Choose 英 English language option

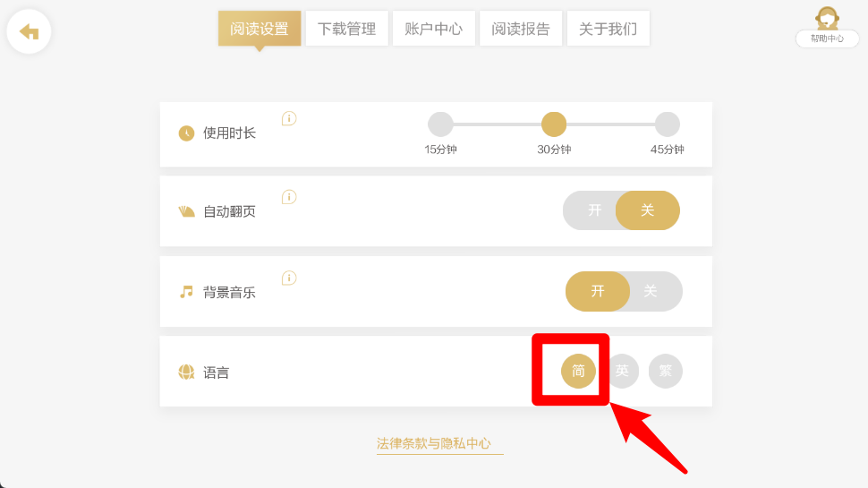pyautogui.click(x=622, y=371)
